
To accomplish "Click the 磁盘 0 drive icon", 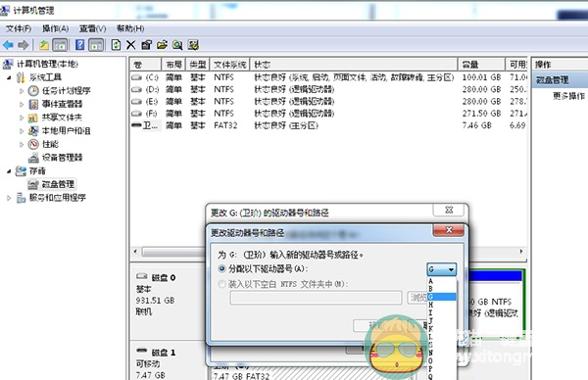I will point(141,276).
